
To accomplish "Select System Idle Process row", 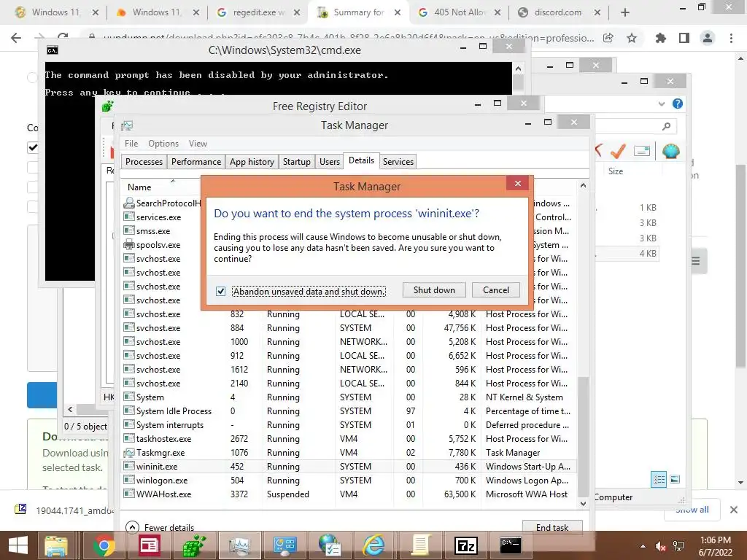I will (x=349, y=411).
